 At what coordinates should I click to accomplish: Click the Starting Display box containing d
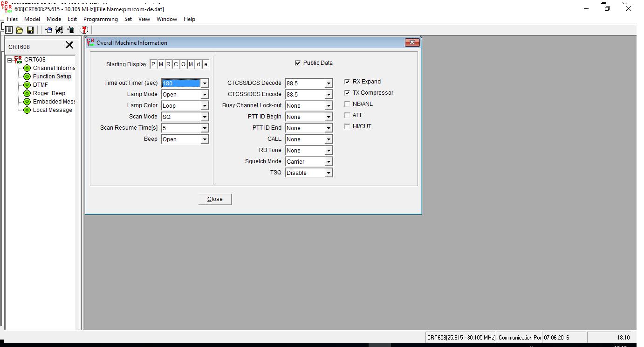tap(198, 64)
